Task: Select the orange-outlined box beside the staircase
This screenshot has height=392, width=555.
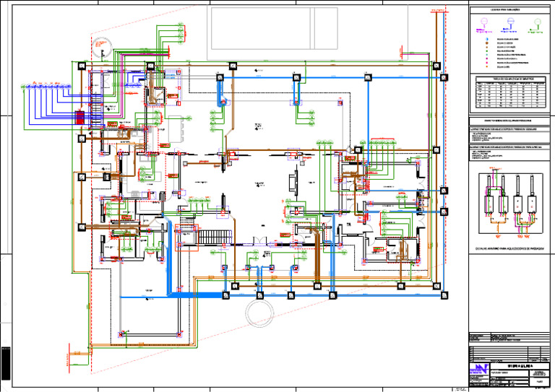Action: coord(187,238)
